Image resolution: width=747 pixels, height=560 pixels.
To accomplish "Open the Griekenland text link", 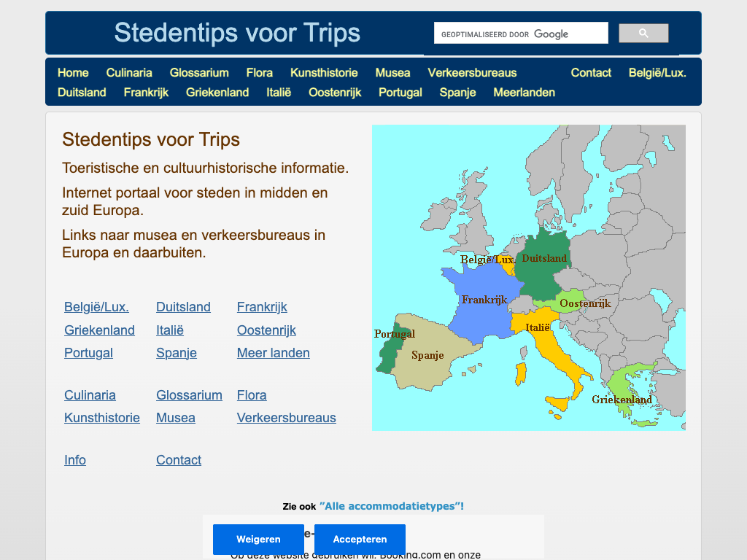I will 99,330.
